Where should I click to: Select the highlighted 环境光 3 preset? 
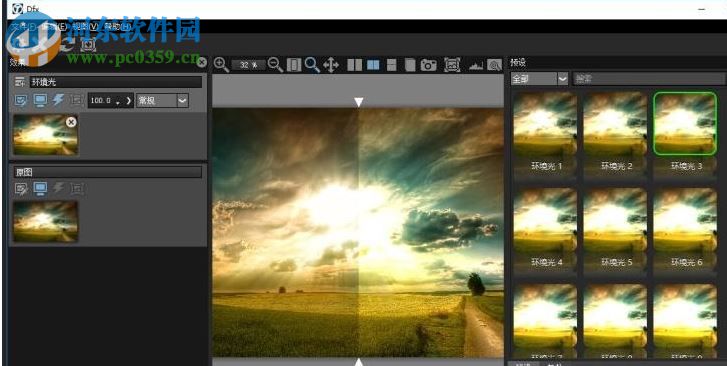685,132
